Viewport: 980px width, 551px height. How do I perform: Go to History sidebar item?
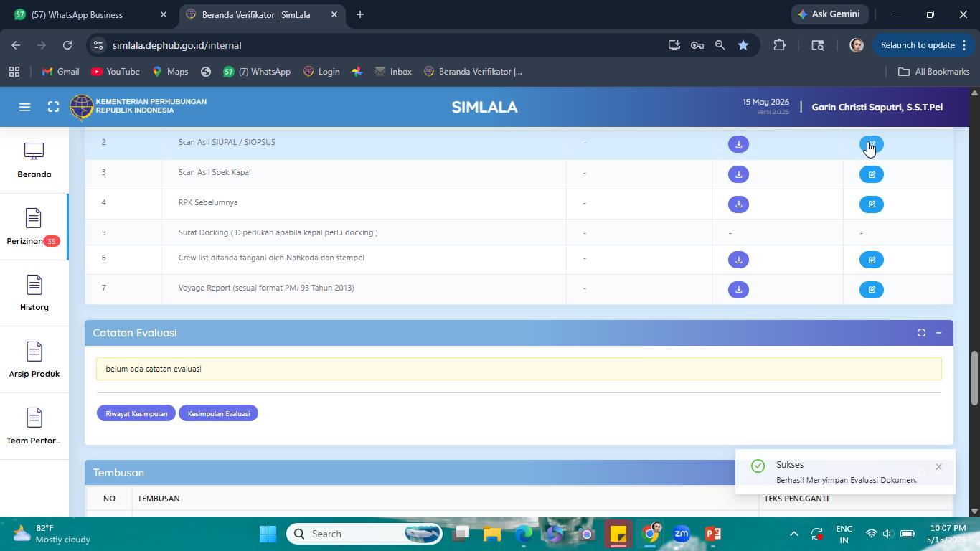tap(34, 293)
